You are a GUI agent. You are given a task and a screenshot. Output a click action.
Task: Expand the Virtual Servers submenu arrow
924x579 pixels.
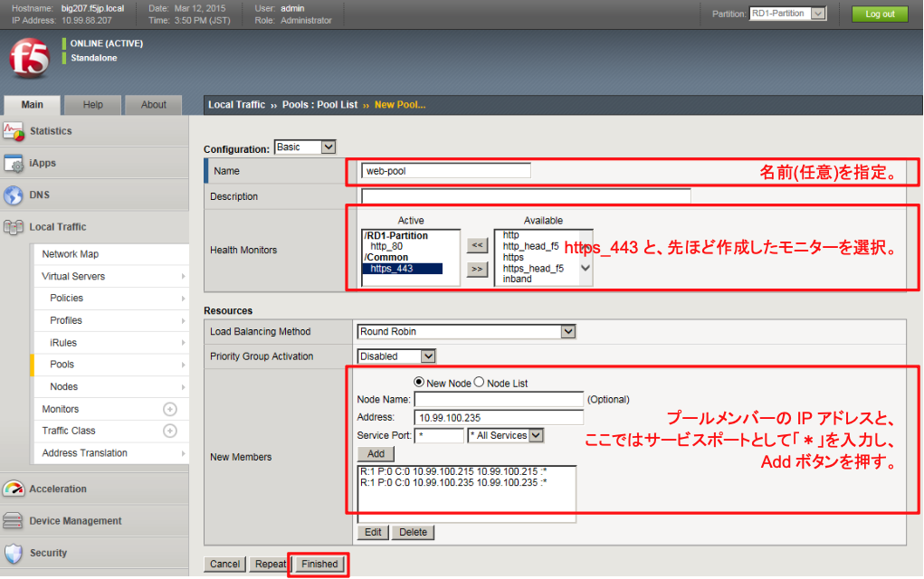click(184, 276)
